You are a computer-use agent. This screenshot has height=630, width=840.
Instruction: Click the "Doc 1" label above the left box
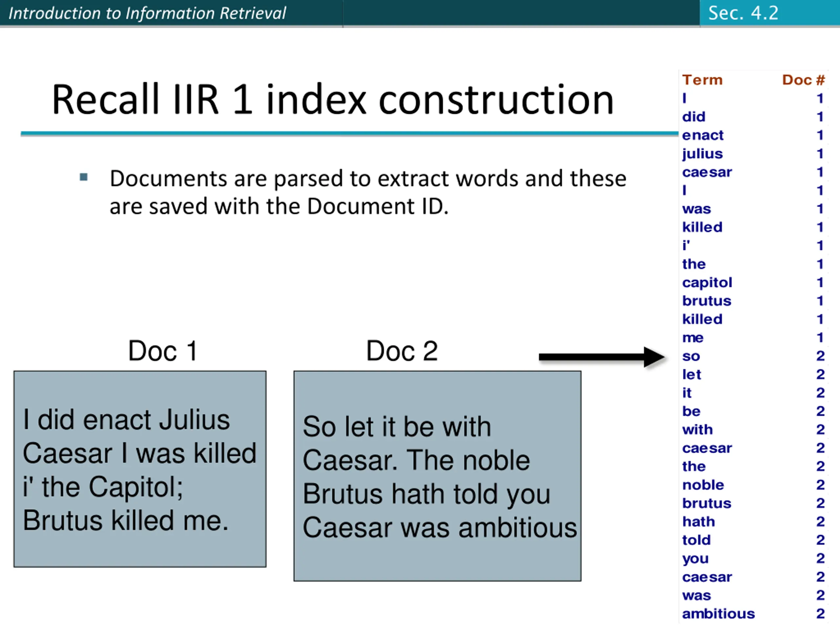pyautogui.click(x=162, y=350)
